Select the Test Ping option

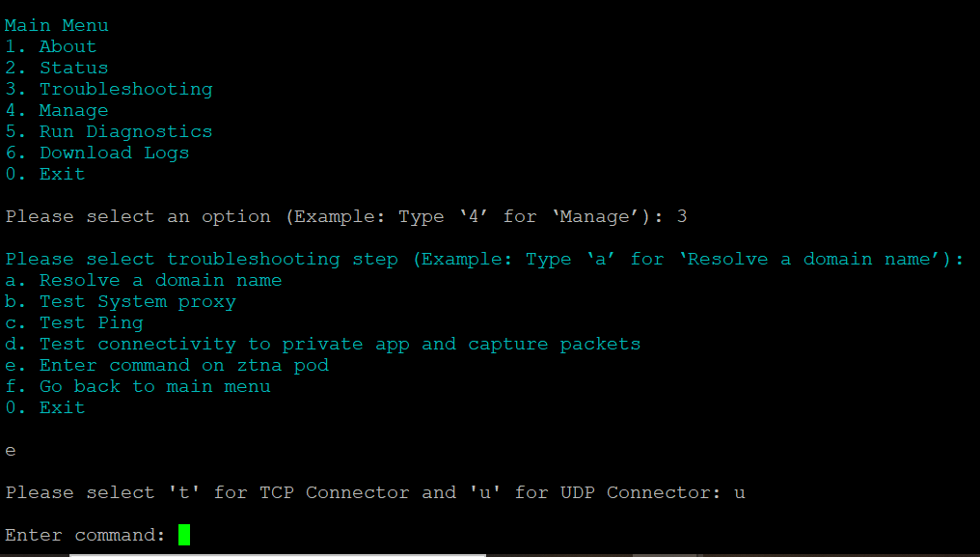click(73, 322)
